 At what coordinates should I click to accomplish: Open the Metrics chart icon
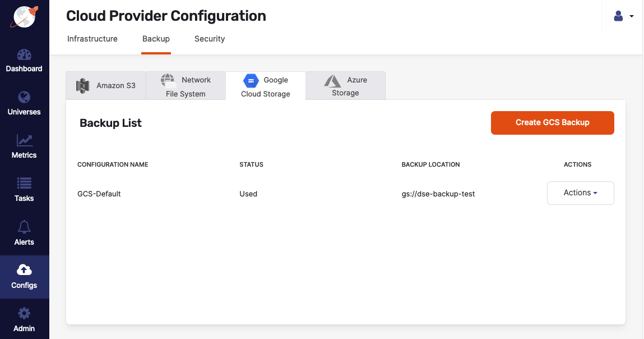pos(24,141)
